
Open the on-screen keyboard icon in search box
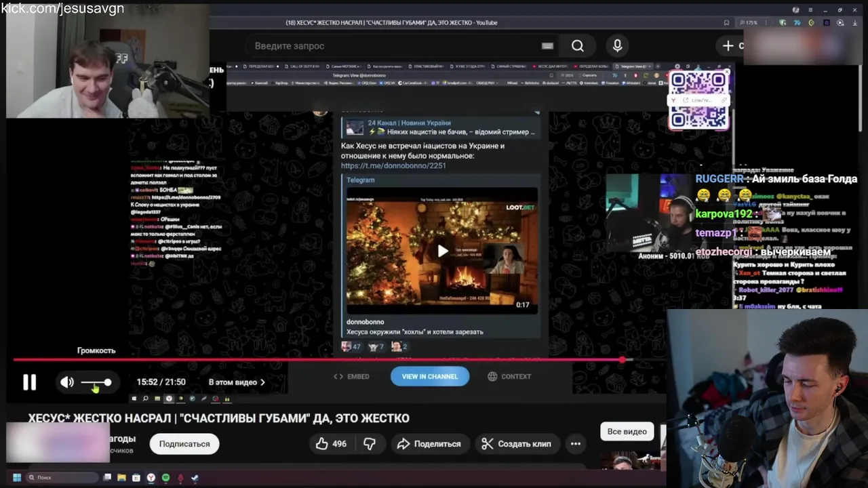547,45
